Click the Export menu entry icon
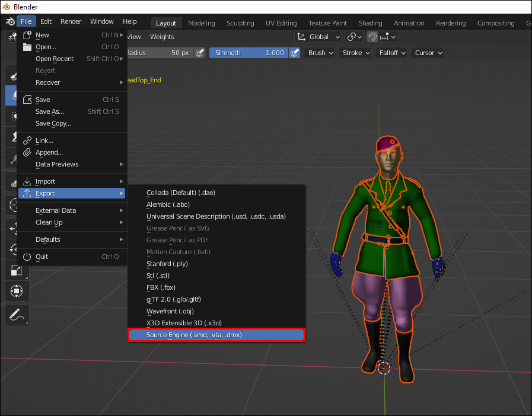 tap(27, 193)
